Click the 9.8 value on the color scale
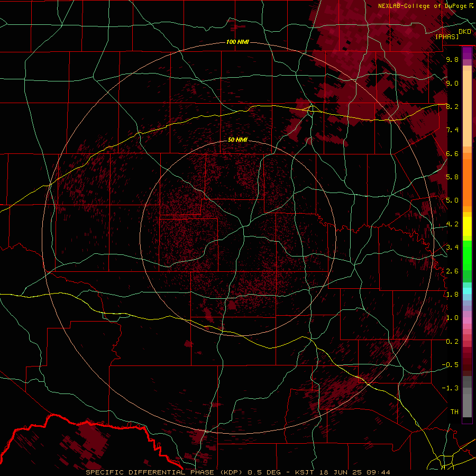 coord(452,59)
